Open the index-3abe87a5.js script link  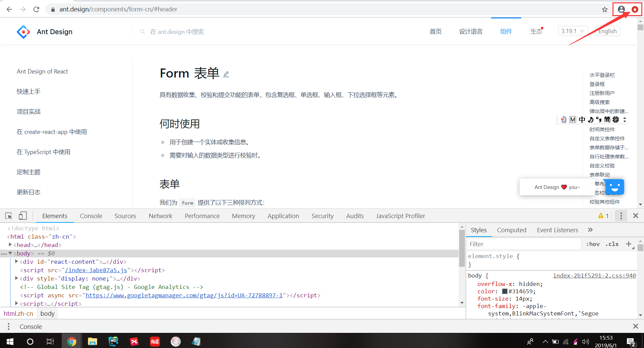96,270
